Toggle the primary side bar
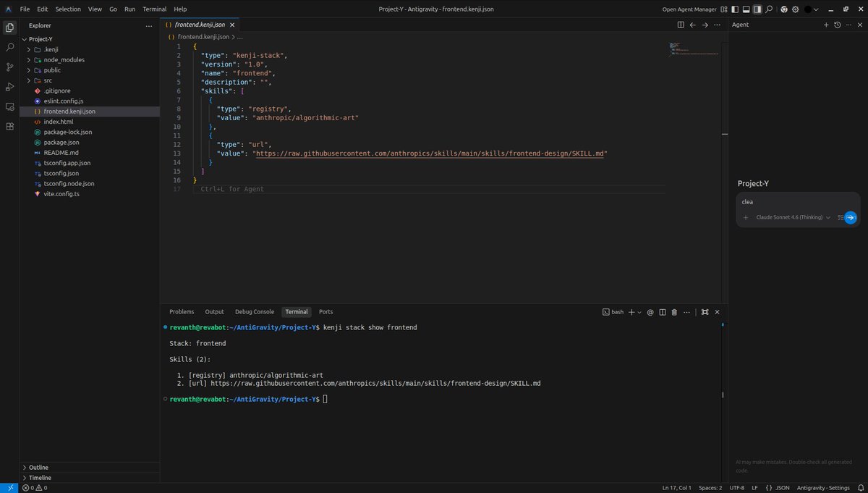Screen dimensions: 868x493 735,9
